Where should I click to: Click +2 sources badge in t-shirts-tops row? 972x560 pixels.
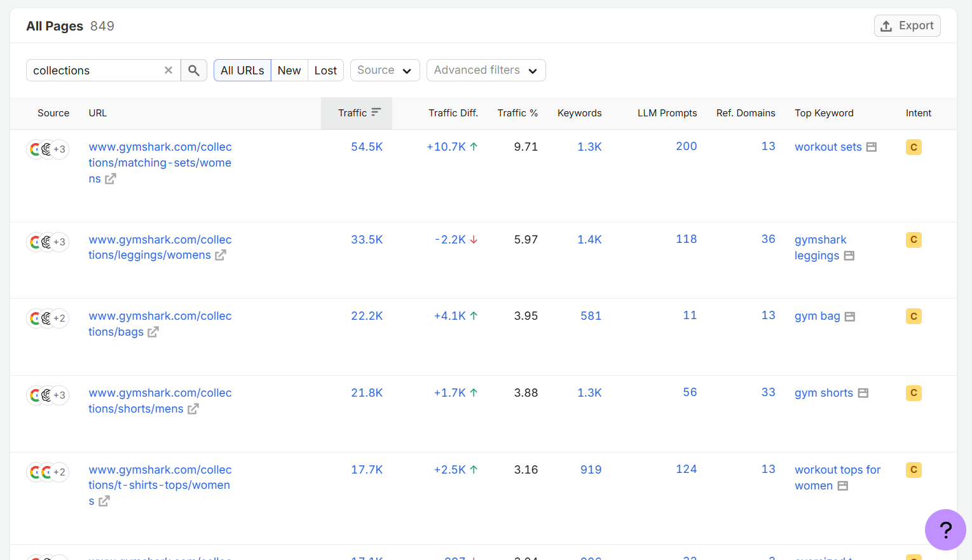click(x=60, y=472)
